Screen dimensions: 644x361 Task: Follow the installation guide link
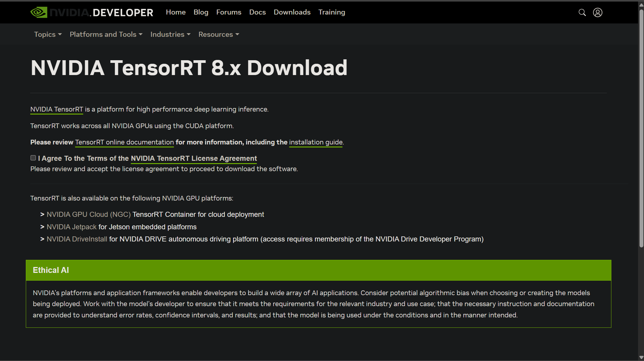(x=316, y=142)
